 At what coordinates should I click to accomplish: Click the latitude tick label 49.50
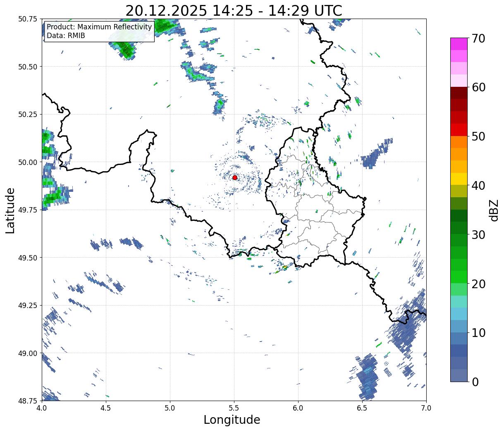coord(28,258)
